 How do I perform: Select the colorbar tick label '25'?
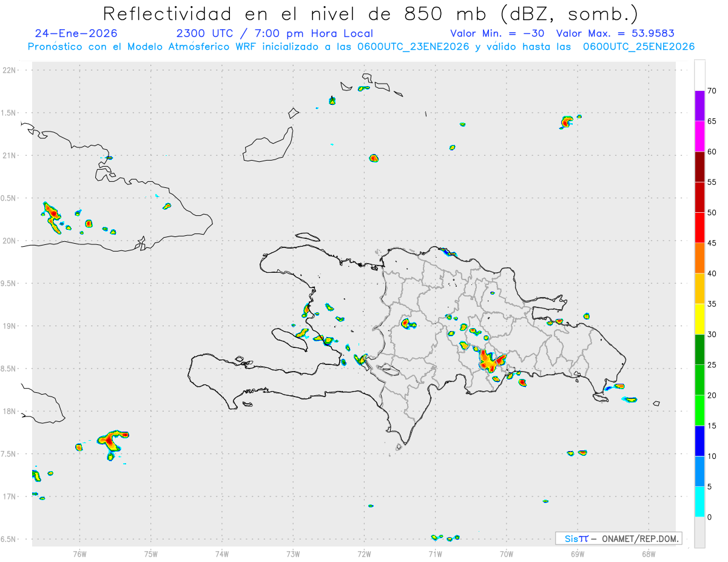[x=712, y=365]
